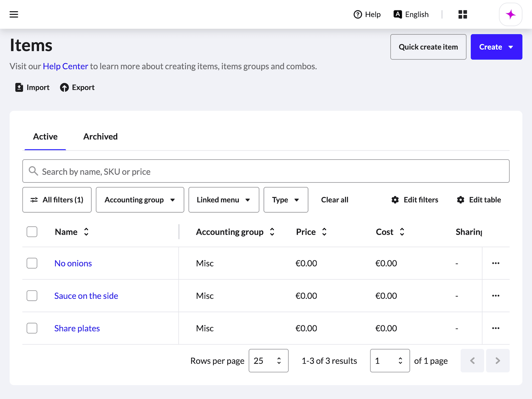This screenshot has height=399, width=532.
Task: Open more actions for Sauce on the side
Action: point(496,296)
